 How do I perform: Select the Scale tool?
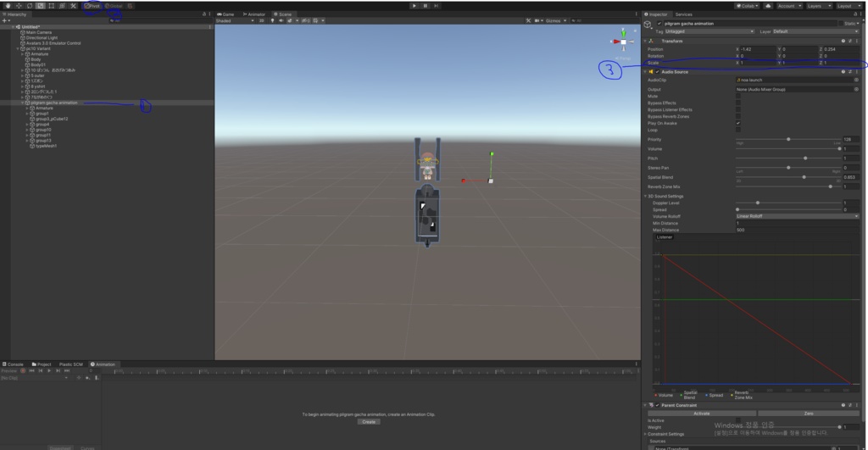click(41, 6)
